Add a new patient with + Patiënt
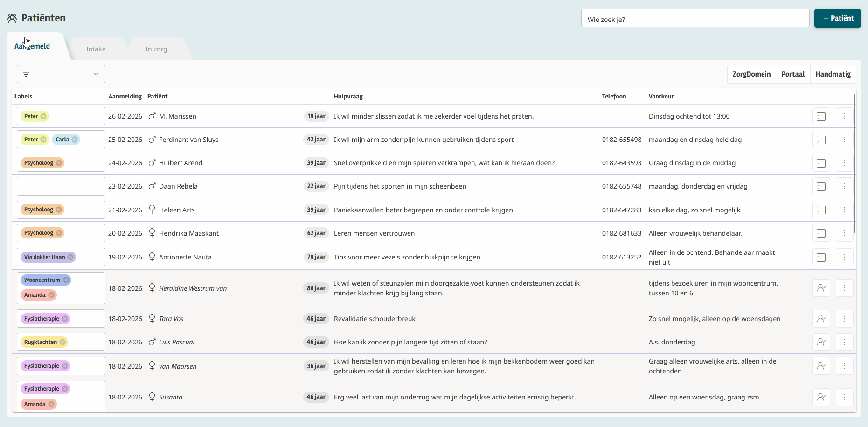The height and width of the screenshot is (427, 868). coord(838,18)
